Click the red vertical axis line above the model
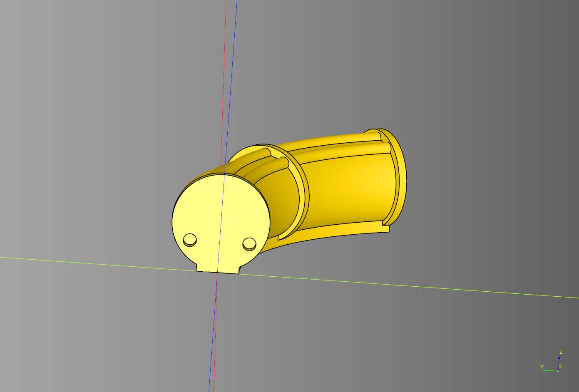This screenshot has width=579, height=392. pos(225,62)
